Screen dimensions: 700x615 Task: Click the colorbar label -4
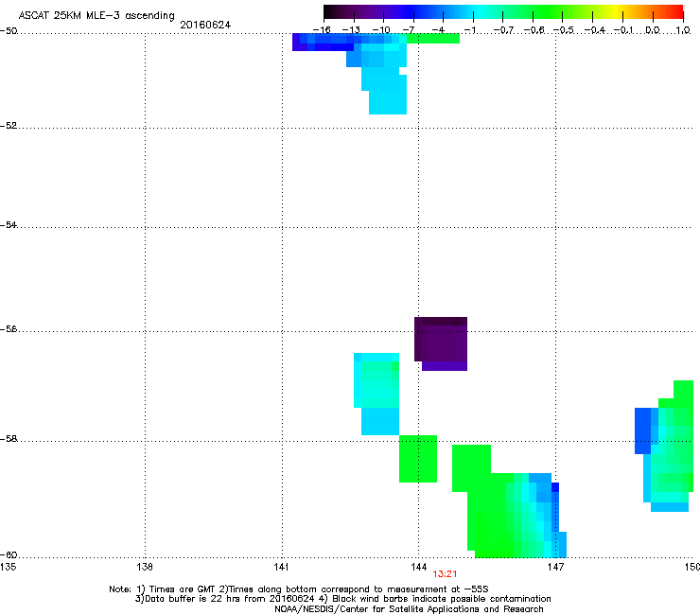click(x=438, y=30)
